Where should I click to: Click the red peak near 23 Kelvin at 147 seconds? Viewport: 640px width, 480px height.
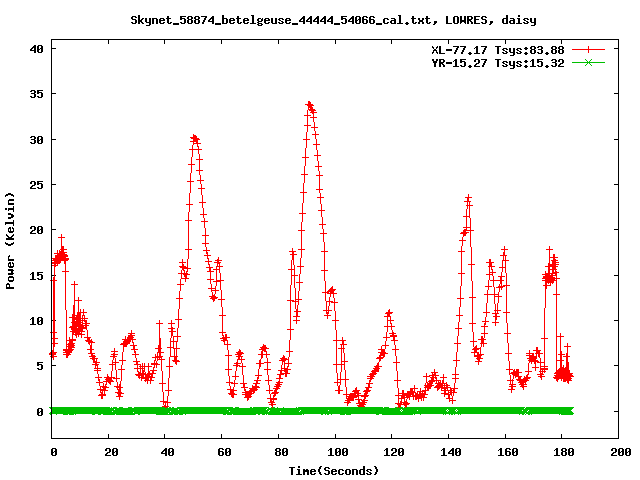click(x=468, y=199)
